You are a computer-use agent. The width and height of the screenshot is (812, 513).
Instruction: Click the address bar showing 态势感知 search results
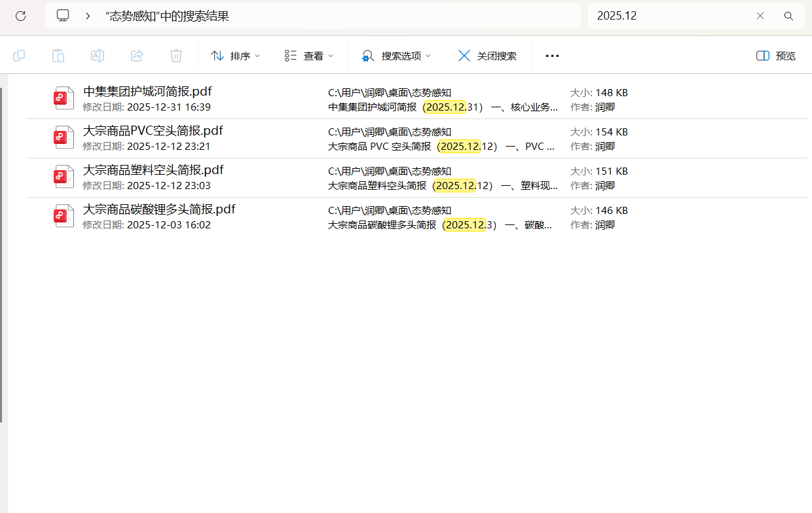pos(313,16)
